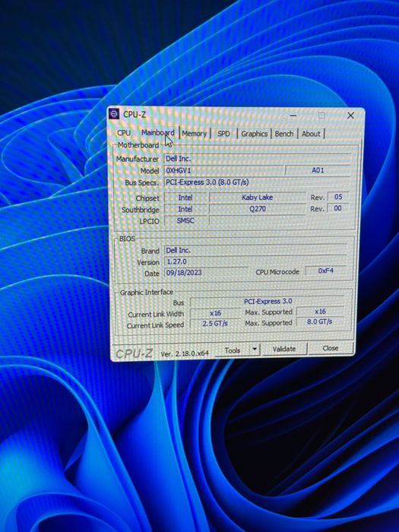Click the maximize button of CPU-Z

pos(321,116)
